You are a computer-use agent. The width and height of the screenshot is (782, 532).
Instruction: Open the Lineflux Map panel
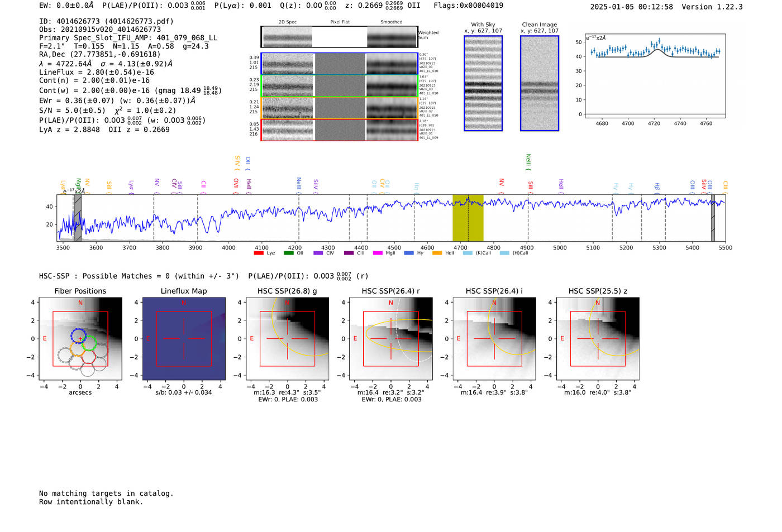click(184, 339)
